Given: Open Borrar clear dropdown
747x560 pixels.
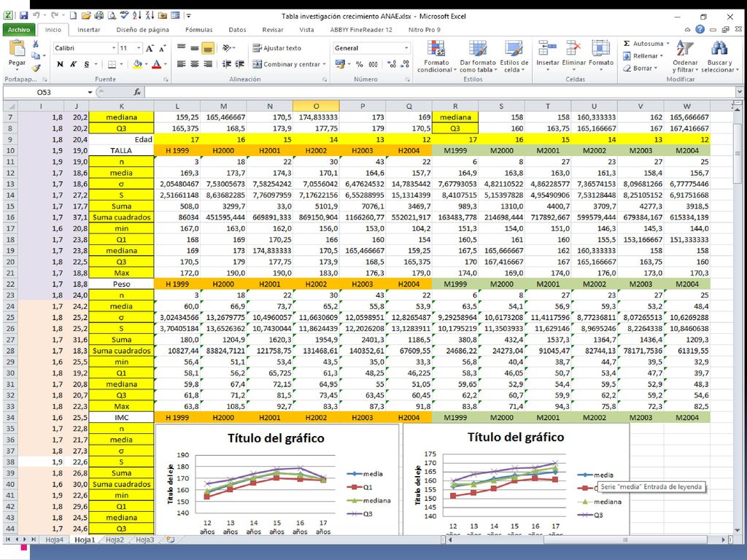Looking at the screenshot, I should pos(640,68).
